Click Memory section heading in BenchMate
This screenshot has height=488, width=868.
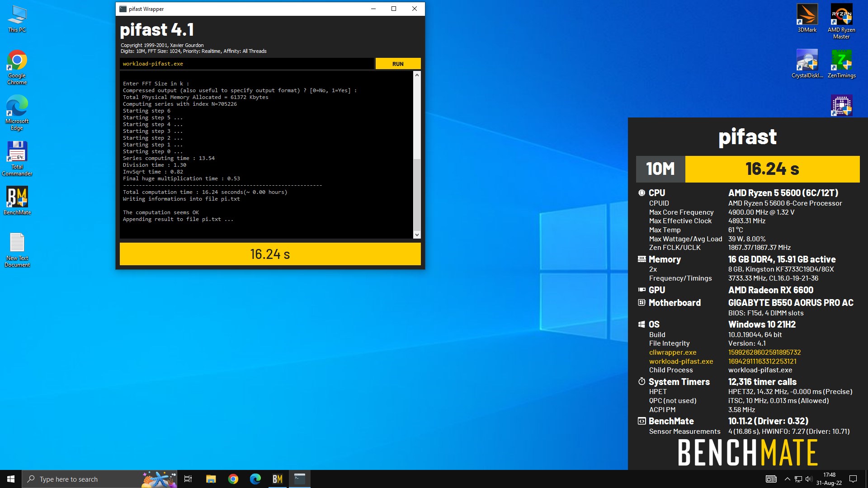(x=665, y=259)
